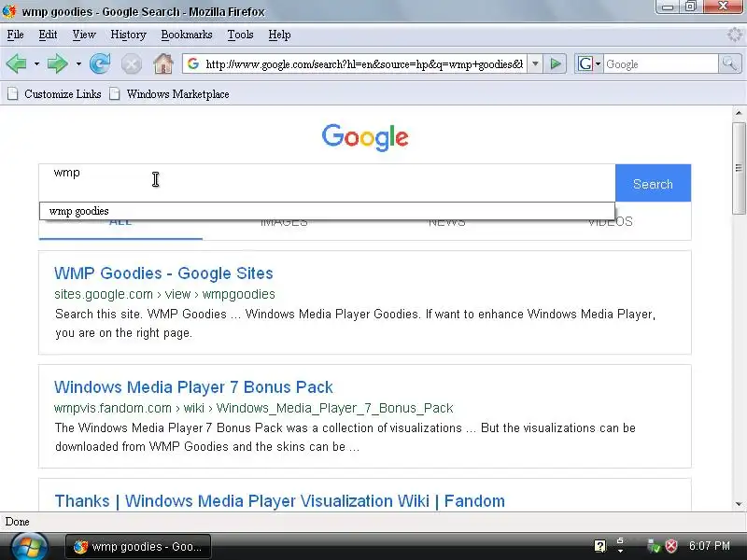Open the Edit menu

point(48,35)
